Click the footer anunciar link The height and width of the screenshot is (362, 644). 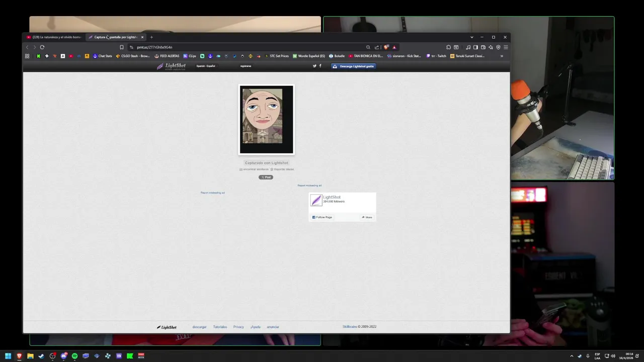click(x=273, y=327)
